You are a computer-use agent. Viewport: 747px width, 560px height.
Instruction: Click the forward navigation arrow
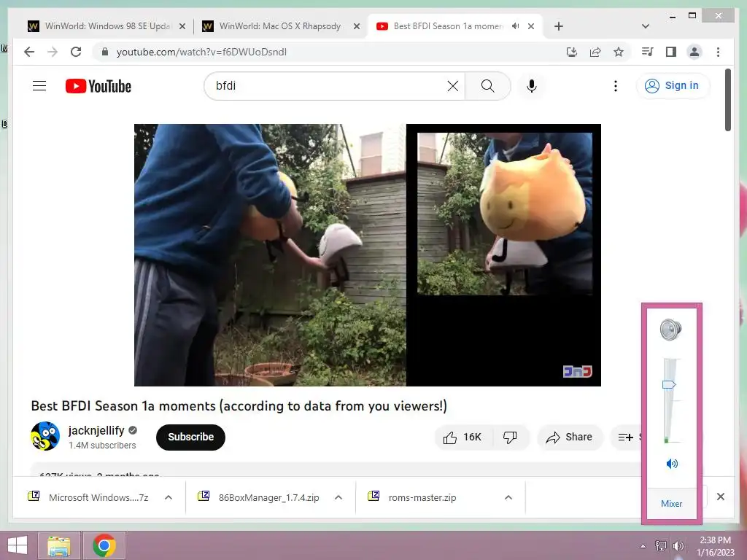pyautogui.click(x=53, y=52)
